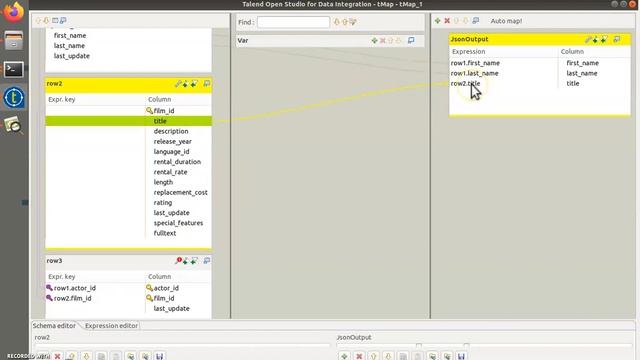Select 'last_update' in the top input table
This screenshot has width=640, height=360.
[71, 56]
